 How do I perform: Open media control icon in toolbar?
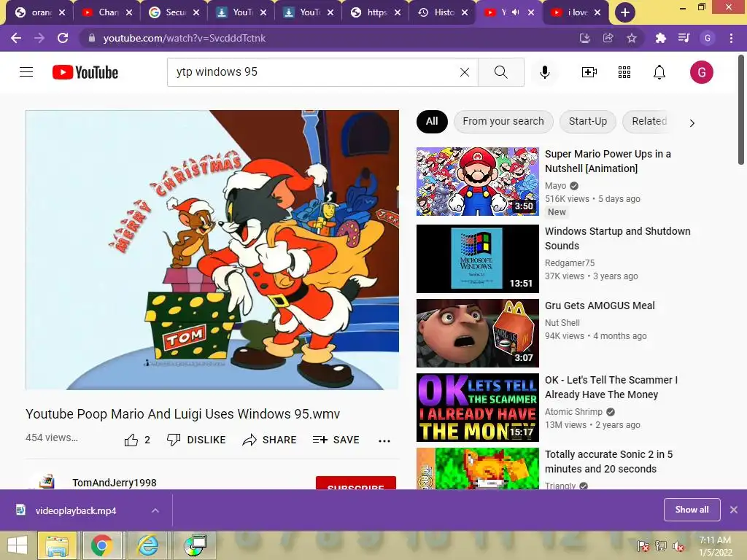[x=684, y=38]
